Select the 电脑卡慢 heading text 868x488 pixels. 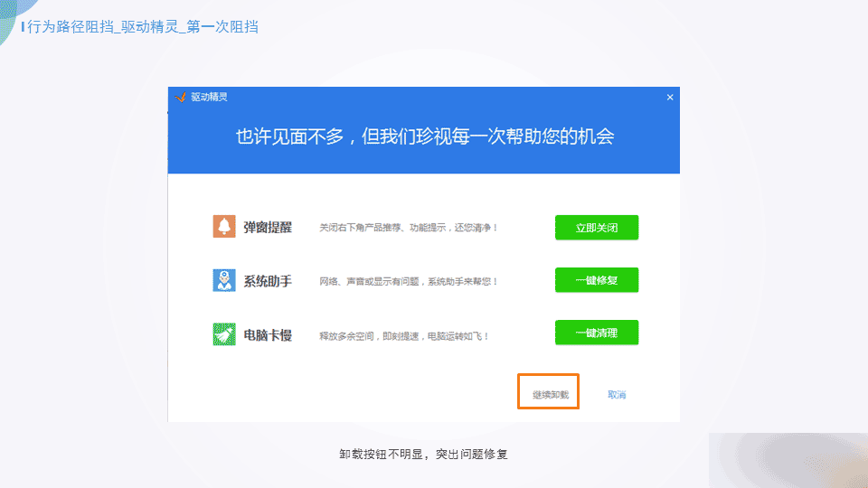[x=268, y=335]
